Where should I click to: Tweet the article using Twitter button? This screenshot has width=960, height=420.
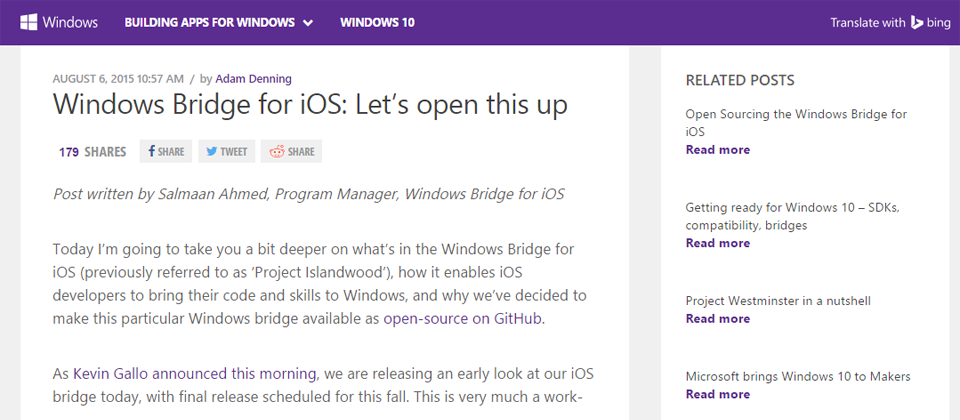226,152
